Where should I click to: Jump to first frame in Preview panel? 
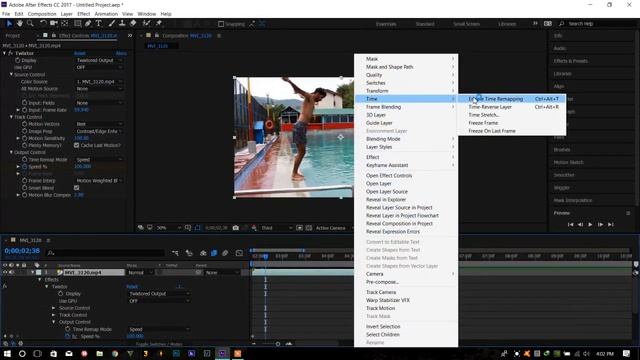tap(570, 224)
